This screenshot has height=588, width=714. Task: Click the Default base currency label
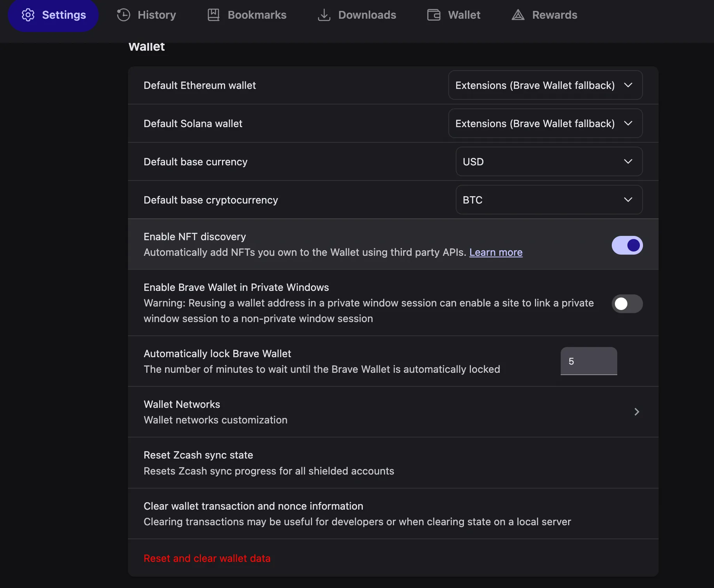click(195, 162)
